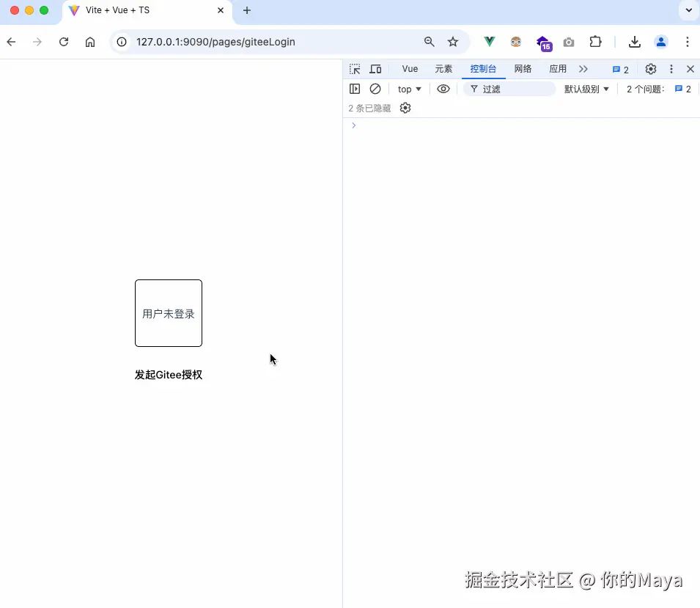700x608 pixels.
Task: Open DevTools settings with the gear icon
Action: (x=651, y=69)
